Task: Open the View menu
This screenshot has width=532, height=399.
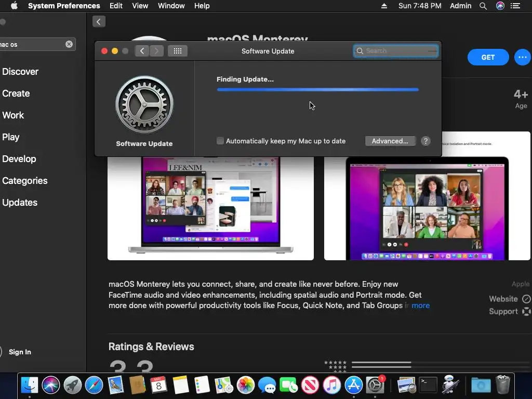Action: [x=140, y=6]
